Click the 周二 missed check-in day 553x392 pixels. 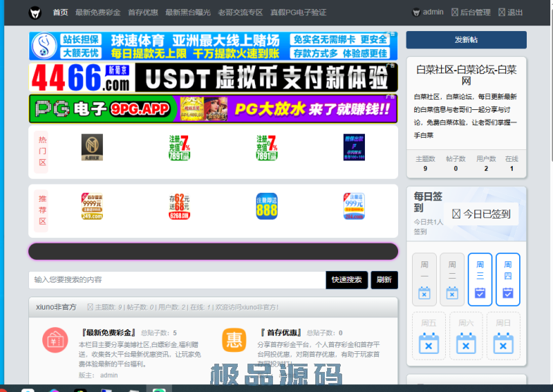[452, 279]
